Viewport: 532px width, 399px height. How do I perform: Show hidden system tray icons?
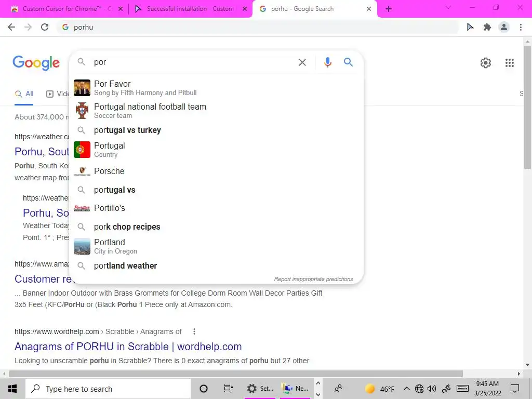(x=406, y=389)
